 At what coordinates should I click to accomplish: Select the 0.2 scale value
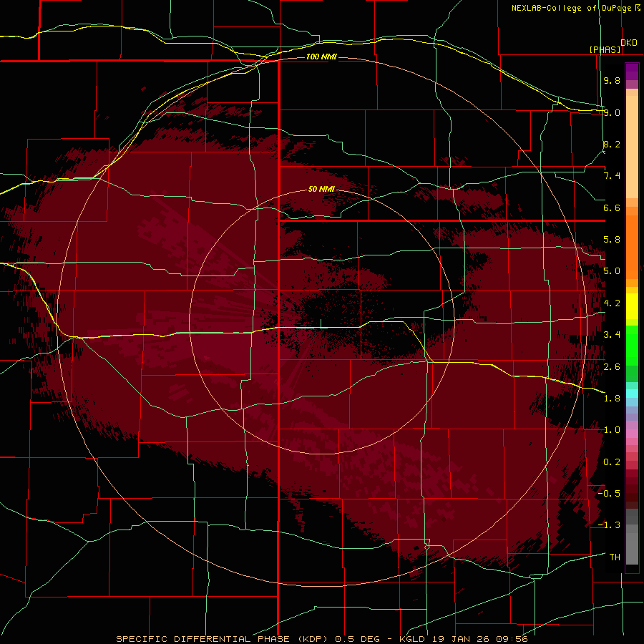(x=612, y=462)
